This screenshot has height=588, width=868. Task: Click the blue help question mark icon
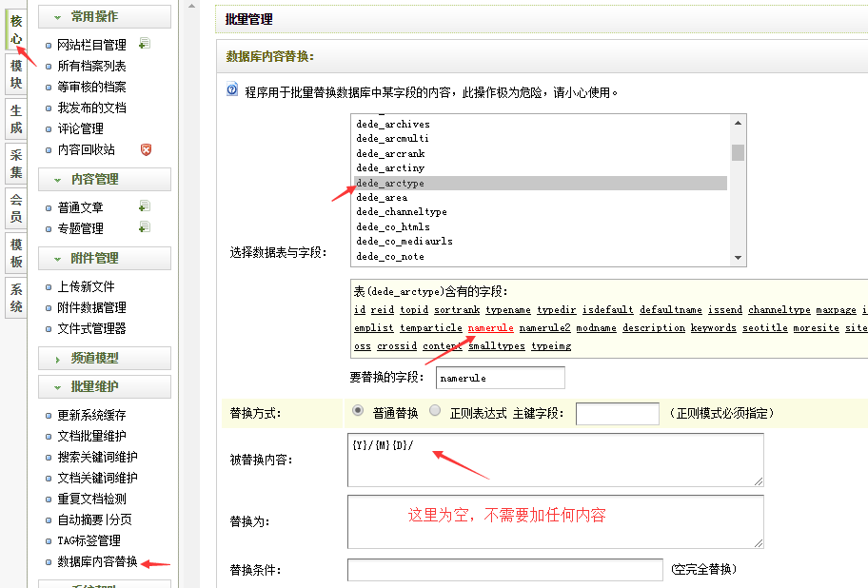click(232, 90)
